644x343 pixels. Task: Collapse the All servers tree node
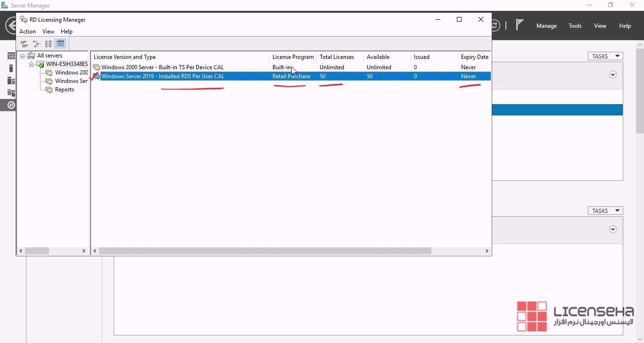(x=22, y=56)
